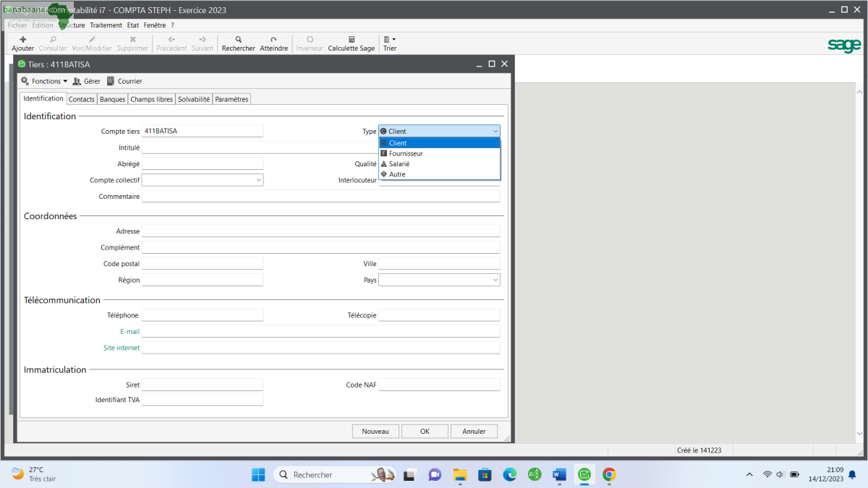Open the Fonctions gear menu

(x=44, y=81)
